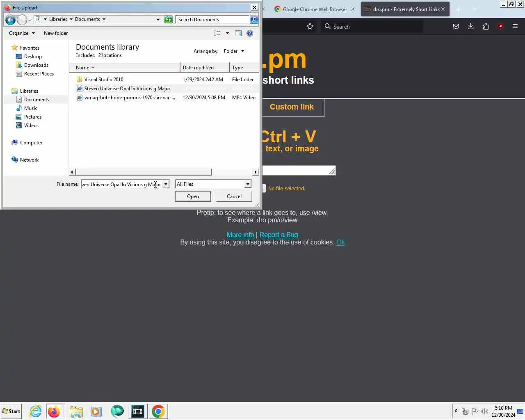Open the Pictures library
Viewport: 525px width, 420px height.
33,117
